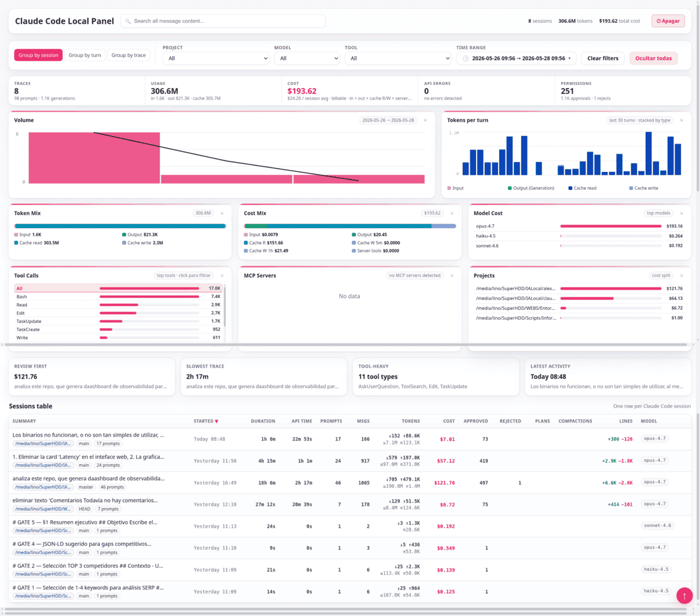Click the opus-4.7 row in Model Cost

(579, 226)
